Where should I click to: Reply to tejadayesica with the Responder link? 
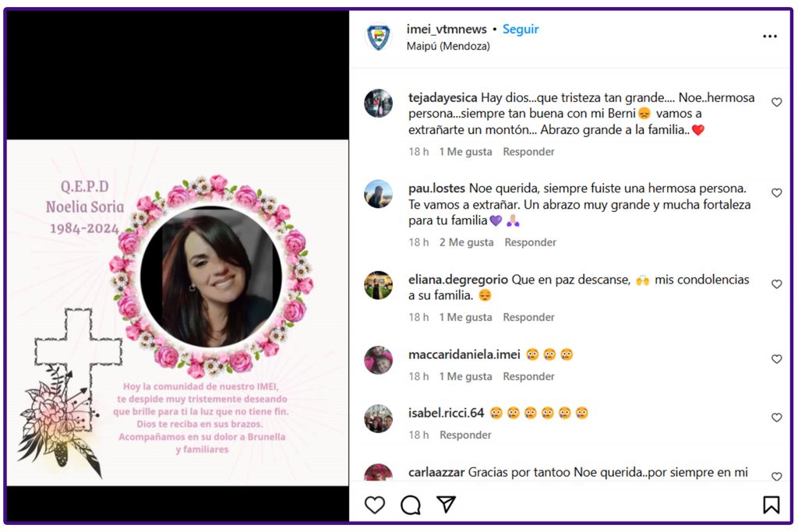(529, 152)
